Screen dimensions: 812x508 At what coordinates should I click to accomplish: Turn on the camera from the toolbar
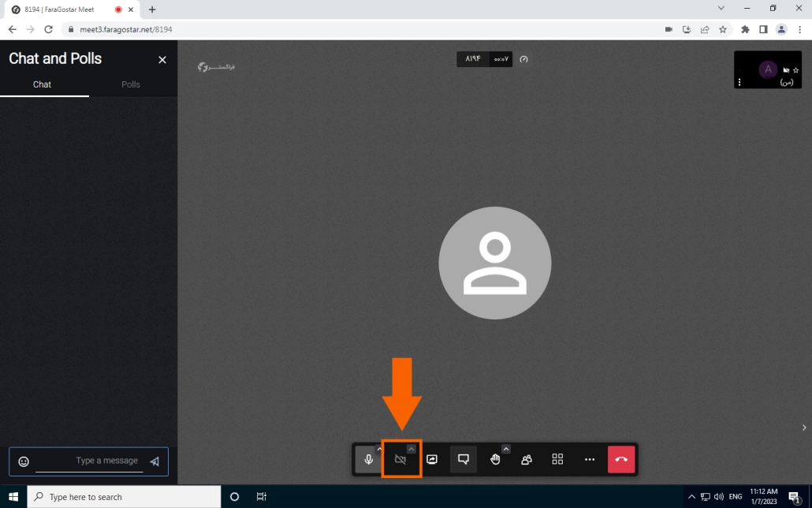(x=400, y=459)
